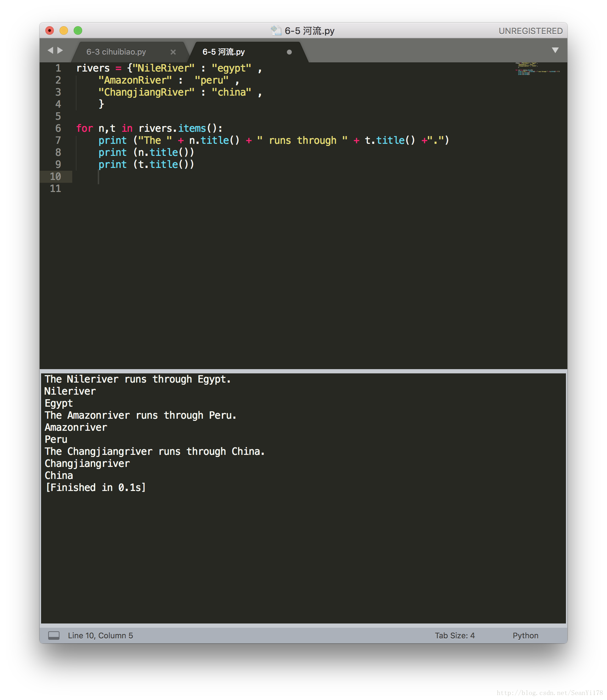Click the 'print' call on line 7

point(113,140)
